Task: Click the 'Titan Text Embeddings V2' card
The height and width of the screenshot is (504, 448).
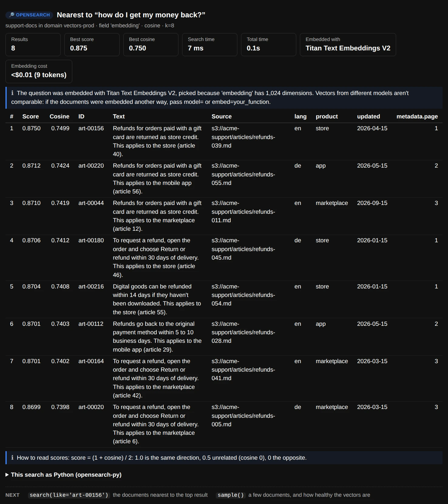Action: [x=348, y=45]
